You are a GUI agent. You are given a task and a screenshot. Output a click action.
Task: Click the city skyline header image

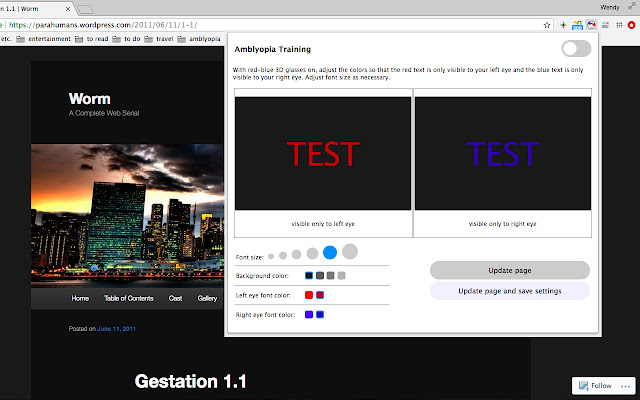tap(127, 216)
